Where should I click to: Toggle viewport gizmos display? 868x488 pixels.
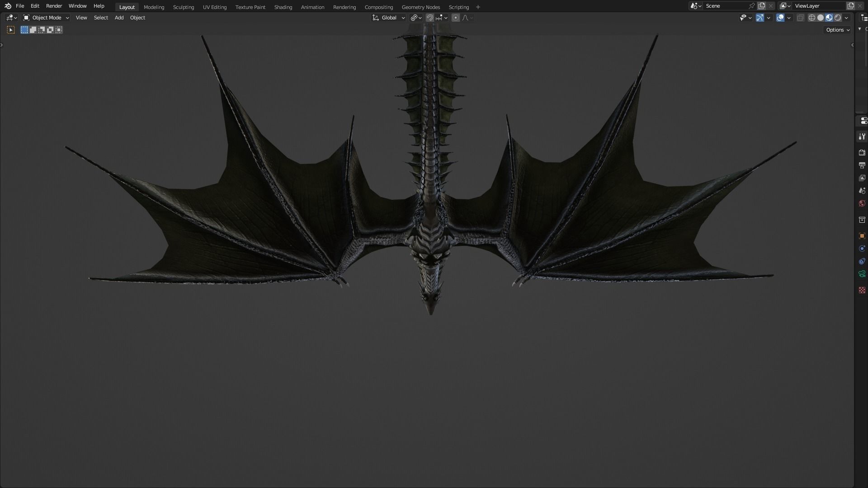coord(760,18)
